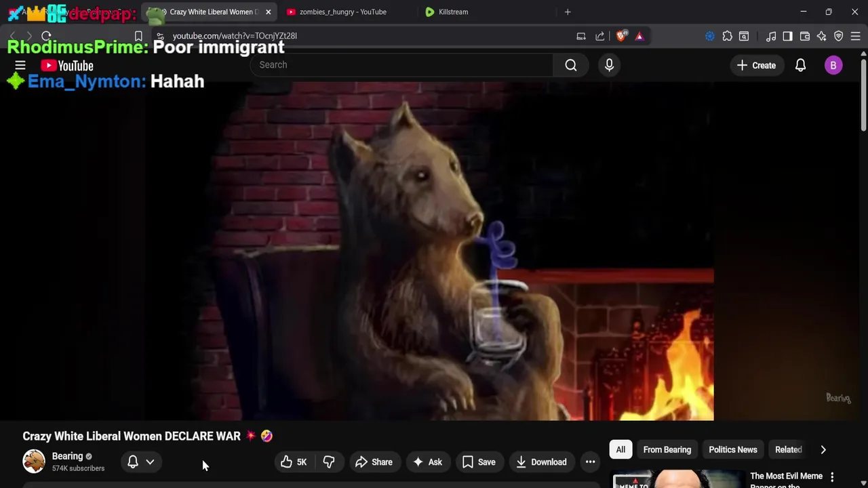This screenshot has width=868, height=488.
Task: Go to YouTube home via logo
Action: [66, 66]
